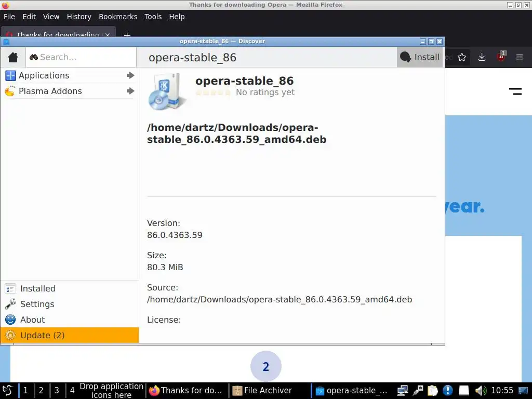Image resolution: width=532 pixels, height=399 pixels.
Task: Click the Update gear icon
Action: tap(10, 335)
